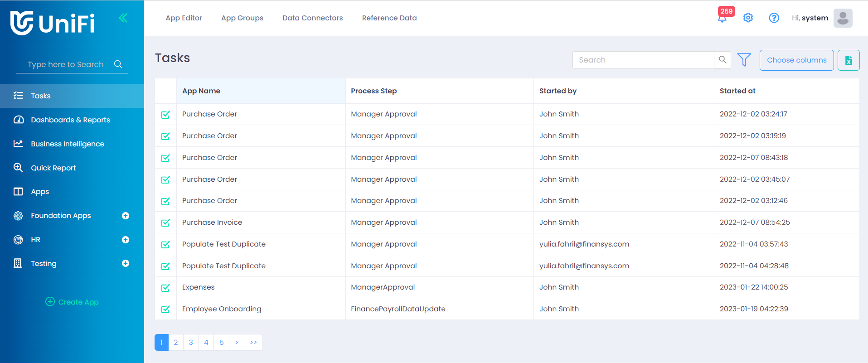Sort by the Started by column header
Viewport: 868px width, 363px height.
[x=624, y=91]
